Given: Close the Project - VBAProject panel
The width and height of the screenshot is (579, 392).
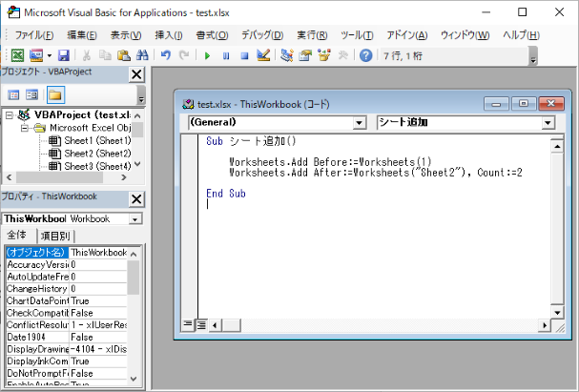Looking at the screenshot, I should point(136,74).
